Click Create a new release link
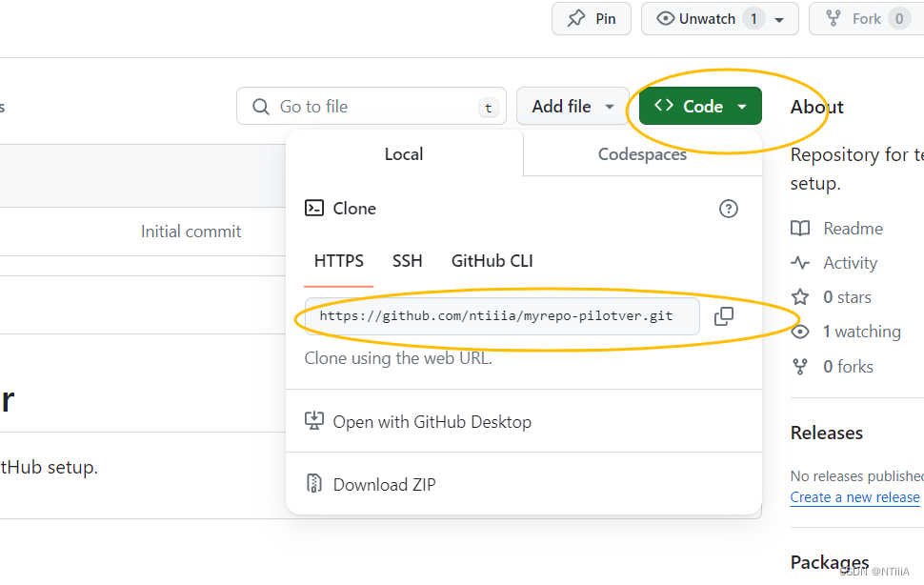Image resolution: width=924 pixels, height=585 pixels. tap(854, 497)
